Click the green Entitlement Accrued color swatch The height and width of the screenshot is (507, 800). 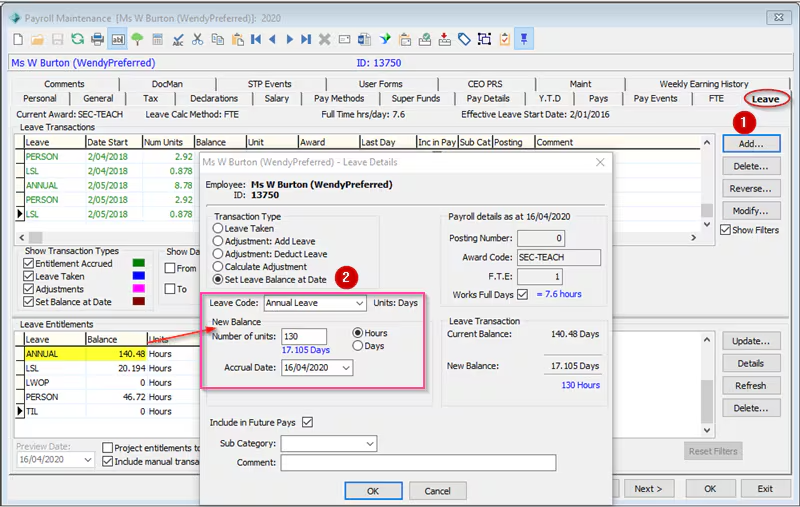[x=139, y=263]
